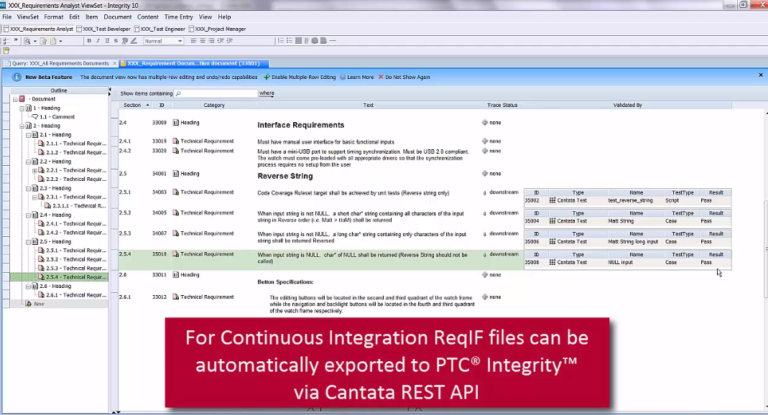Click the Learn More link
768x415 pixels.
click(x=357, y=77)
